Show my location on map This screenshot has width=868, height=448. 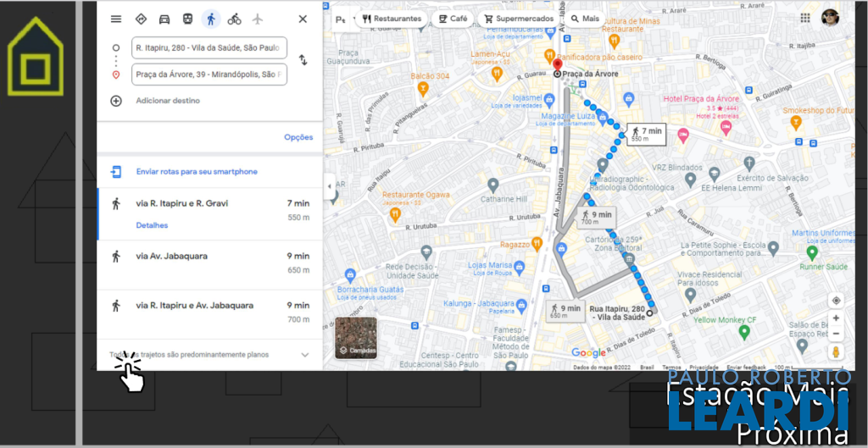coord(836,301)
